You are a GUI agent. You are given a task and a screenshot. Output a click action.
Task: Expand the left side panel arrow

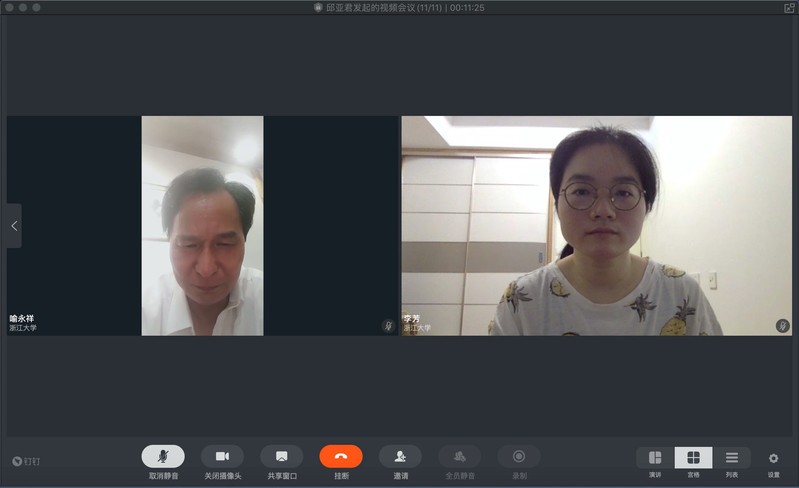14,226
